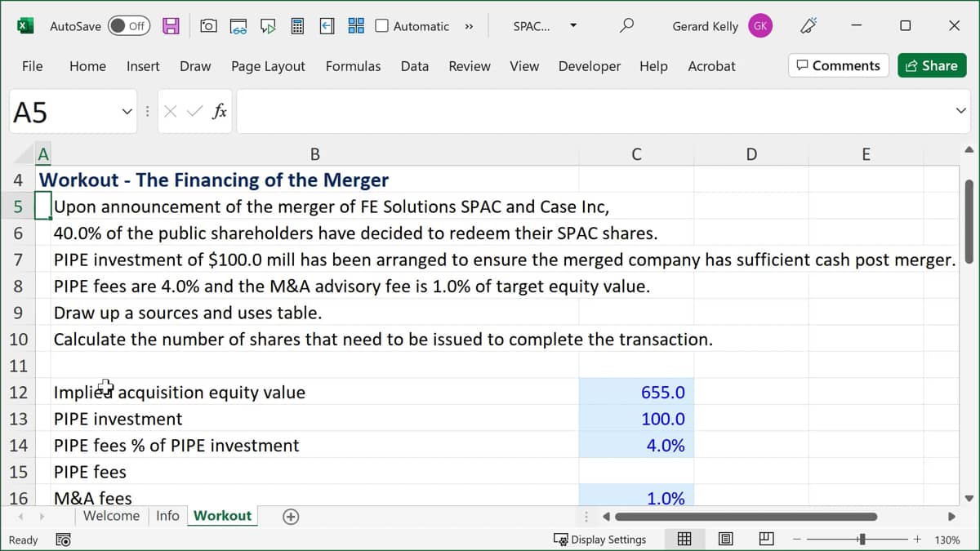Click the 'Implied acquisition equity value' cell
The height and width of the screenshot is (551, 980).
coord(315,392)
